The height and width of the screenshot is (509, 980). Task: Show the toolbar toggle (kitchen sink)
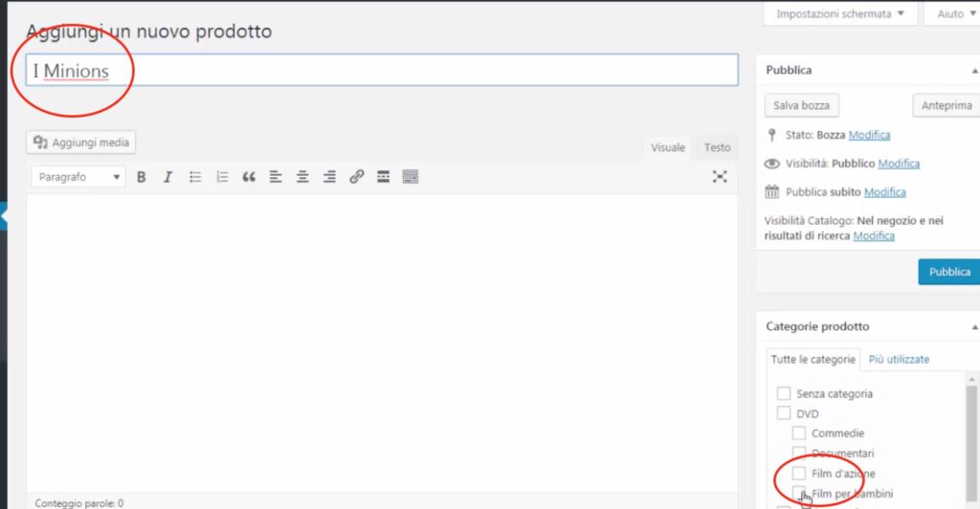(411, 177)
